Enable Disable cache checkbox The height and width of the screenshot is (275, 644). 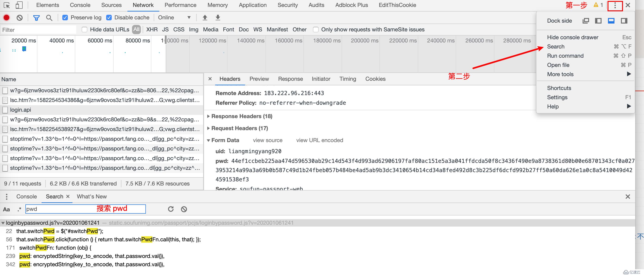109,17
